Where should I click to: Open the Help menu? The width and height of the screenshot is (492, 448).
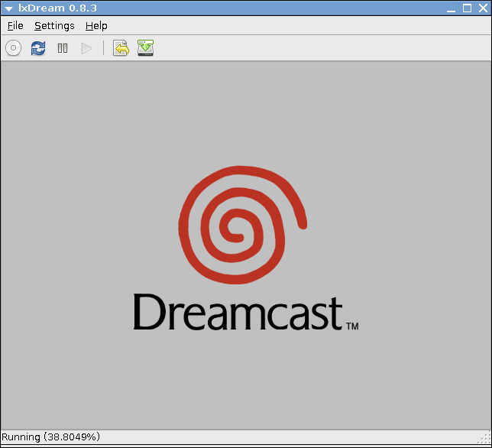click(96, 25)
